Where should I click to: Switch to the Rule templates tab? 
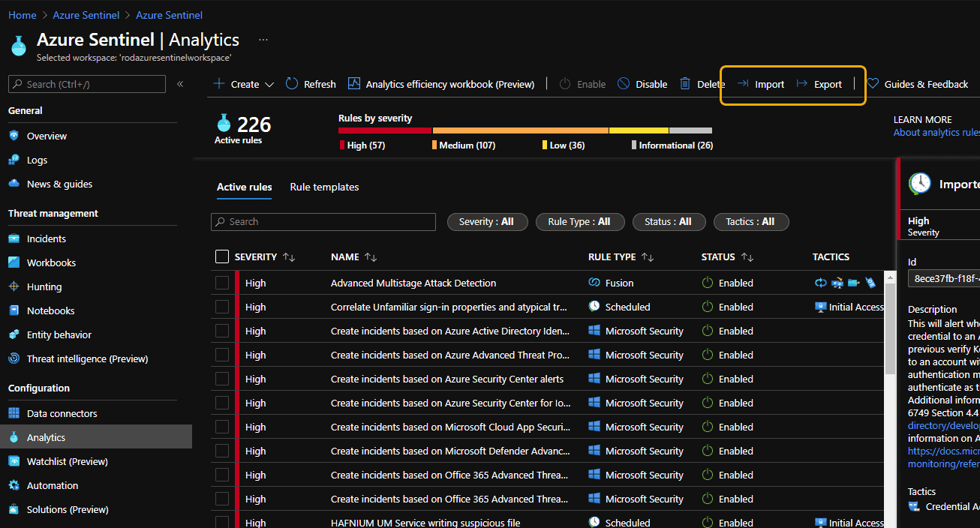324,187
